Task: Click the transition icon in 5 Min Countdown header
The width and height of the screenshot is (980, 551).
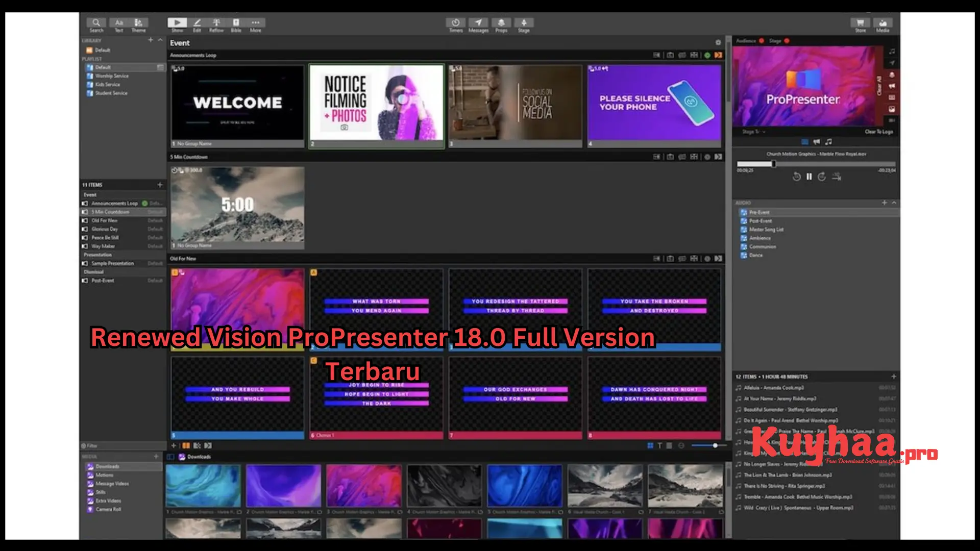Action: [x=719, y=157]
